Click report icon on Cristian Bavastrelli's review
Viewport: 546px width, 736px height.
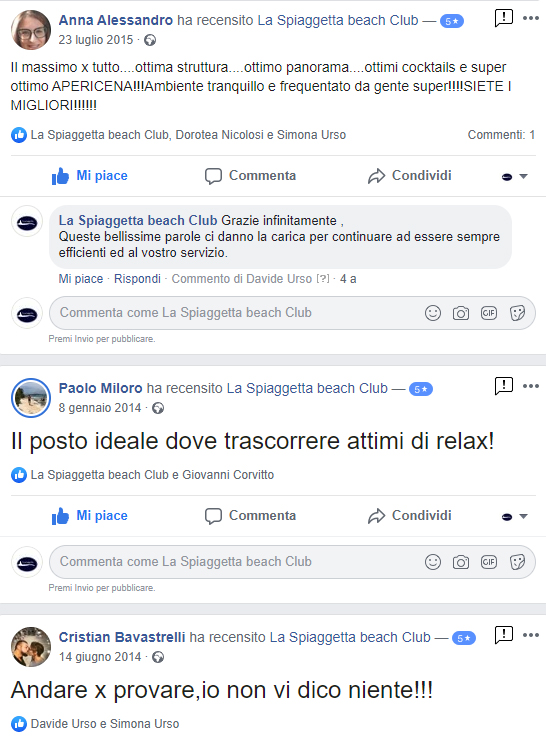click(504, 635)
